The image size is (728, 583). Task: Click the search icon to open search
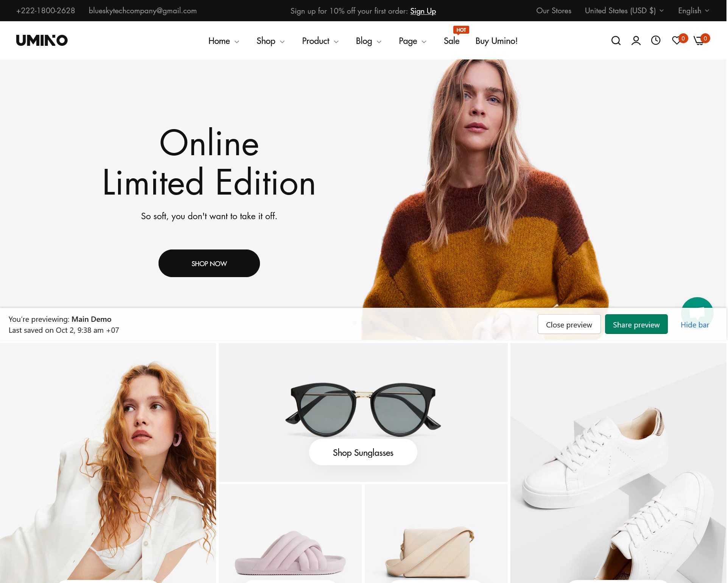click(616, 40)
